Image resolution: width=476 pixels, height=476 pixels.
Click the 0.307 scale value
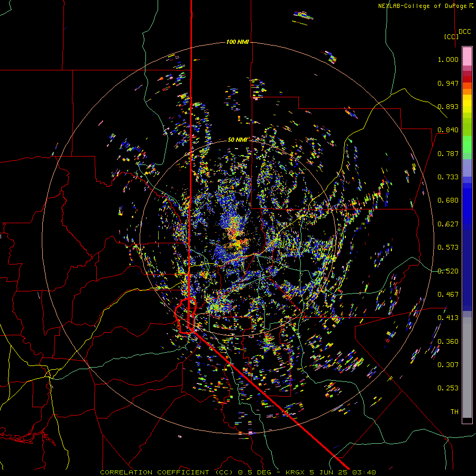click(x=448, y=365)
